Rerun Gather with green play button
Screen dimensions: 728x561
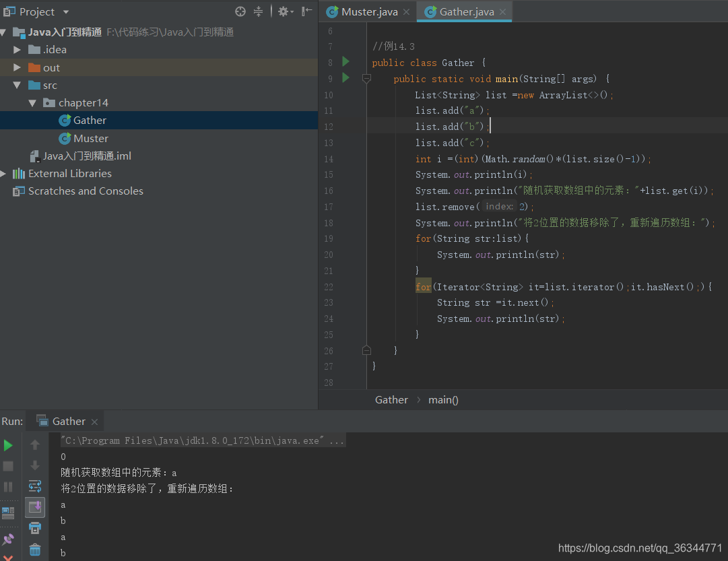coord(8,445)
